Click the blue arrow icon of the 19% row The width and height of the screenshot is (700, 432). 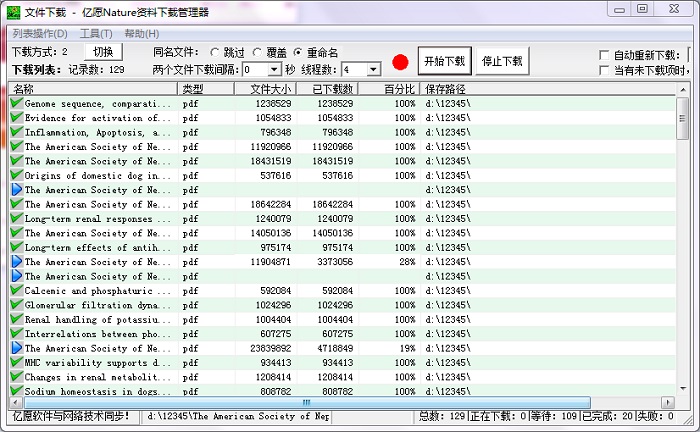17,348
